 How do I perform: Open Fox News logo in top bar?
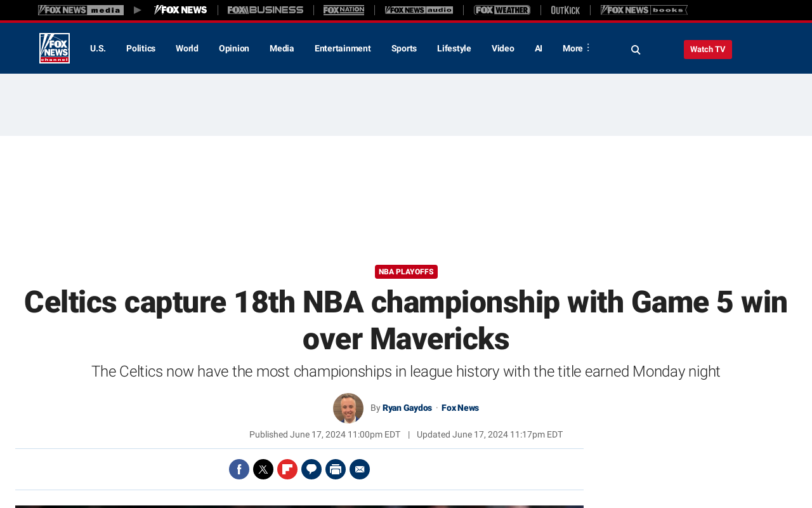coord(180,10)
